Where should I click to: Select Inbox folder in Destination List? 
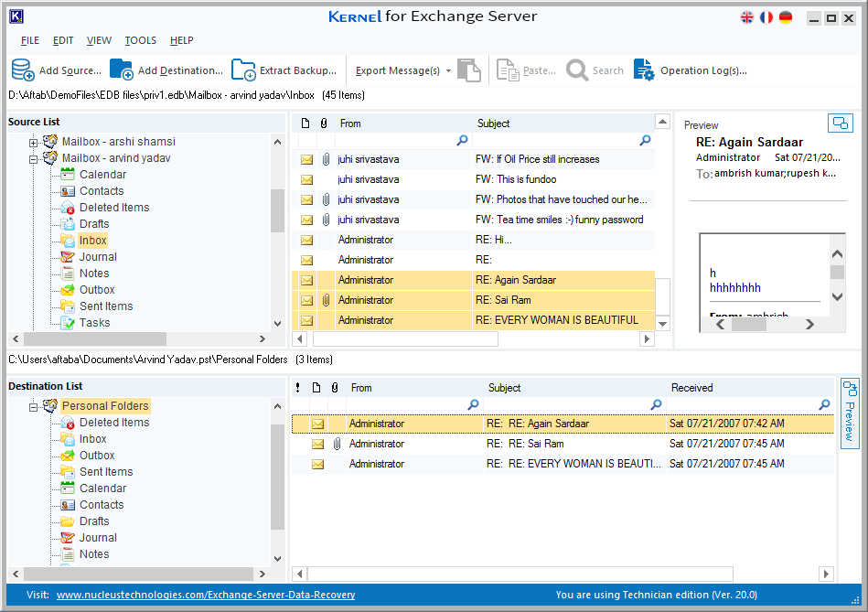click(92, 439)
